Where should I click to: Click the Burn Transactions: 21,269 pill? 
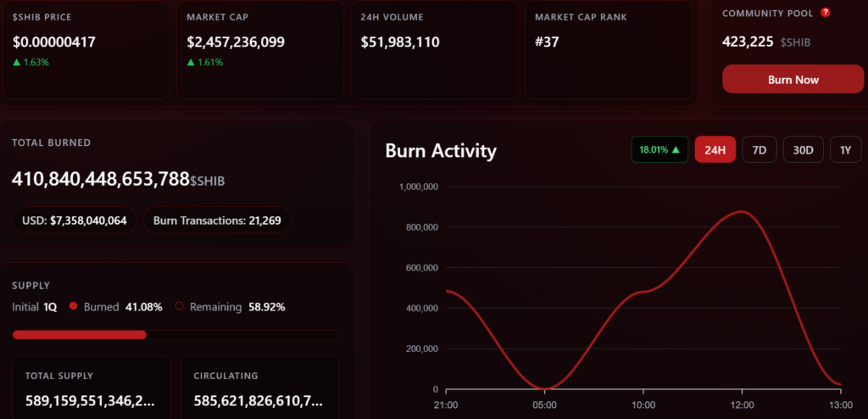click(217, 221)
